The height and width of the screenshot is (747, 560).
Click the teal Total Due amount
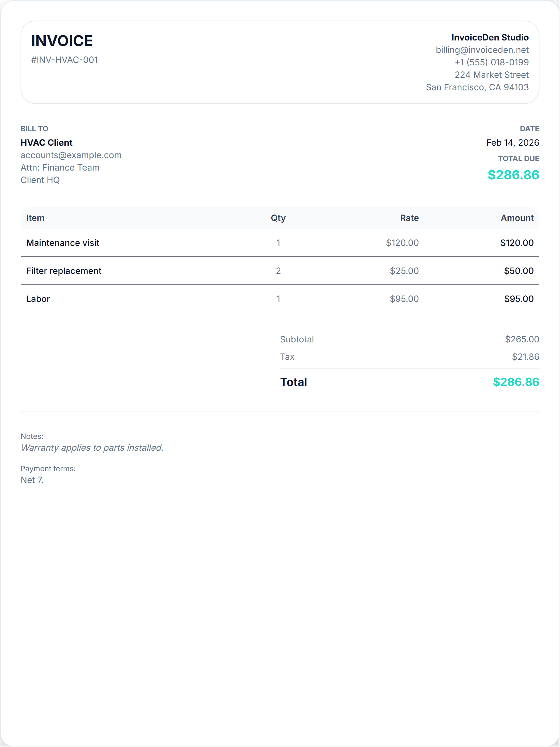[513, 175]
